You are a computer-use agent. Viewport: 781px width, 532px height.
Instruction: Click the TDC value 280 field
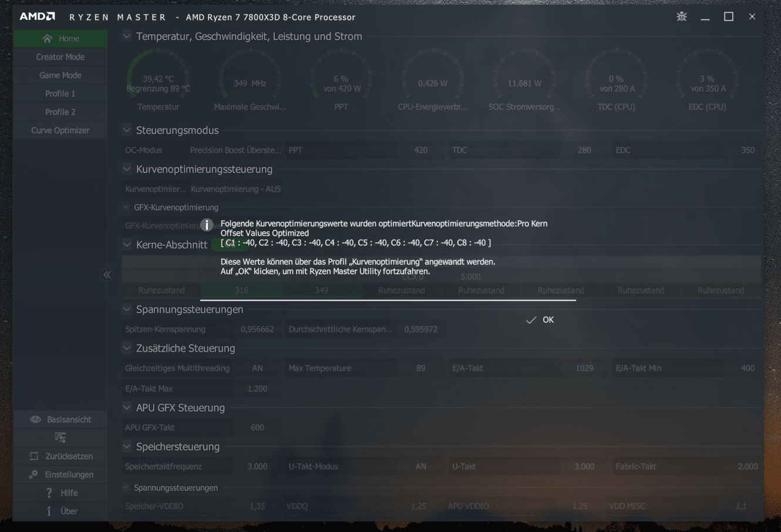(x=584, y=150)
